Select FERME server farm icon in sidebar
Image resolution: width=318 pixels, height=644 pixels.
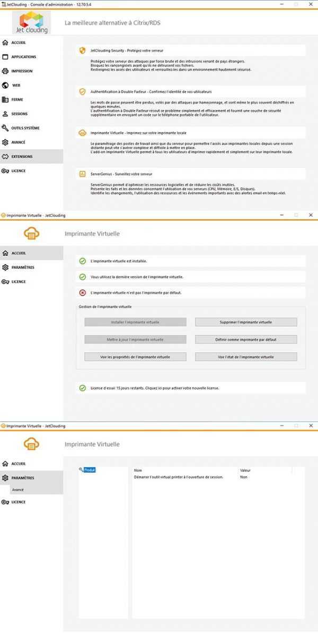pyautogui.click(x=5, y=100)
